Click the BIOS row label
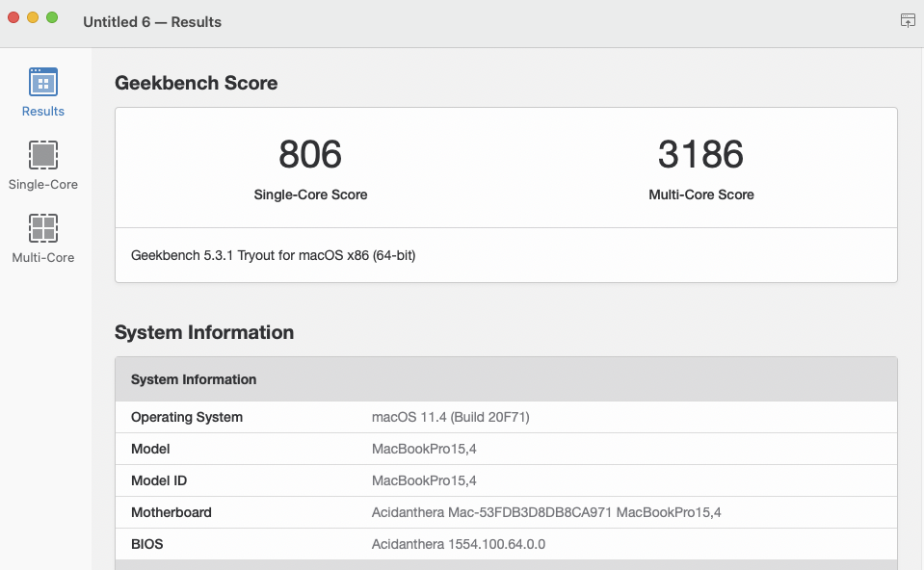The image size is (924, 570). (147, 544)
